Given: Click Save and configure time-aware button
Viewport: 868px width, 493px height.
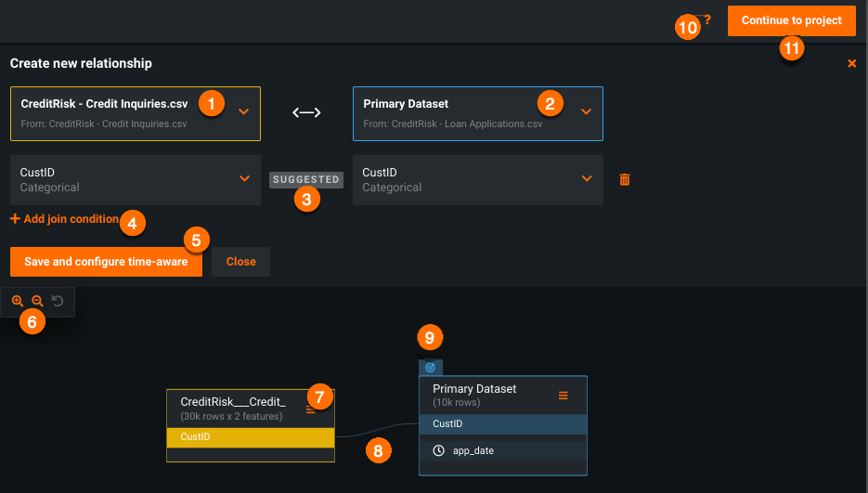Looking at the screenshot, I should (106, 262).
